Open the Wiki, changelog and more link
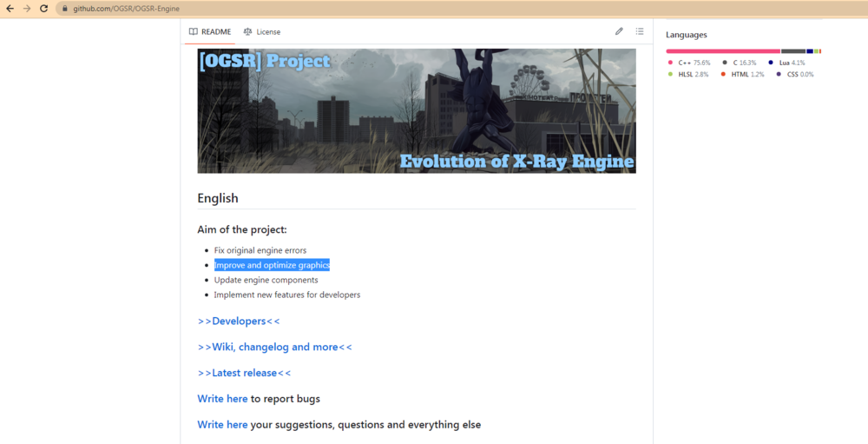868x444 pixels. pos(274,347)
